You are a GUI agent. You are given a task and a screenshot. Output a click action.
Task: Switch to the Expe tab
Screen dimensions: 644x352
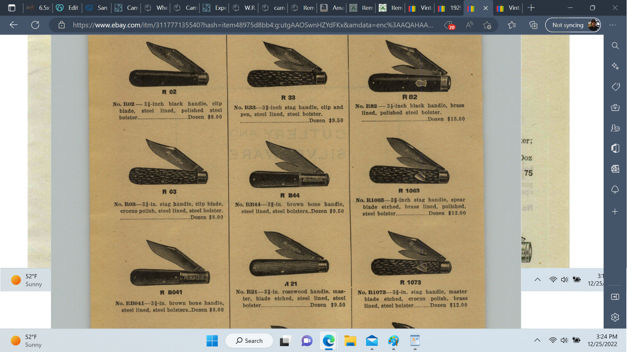(214, 8)
